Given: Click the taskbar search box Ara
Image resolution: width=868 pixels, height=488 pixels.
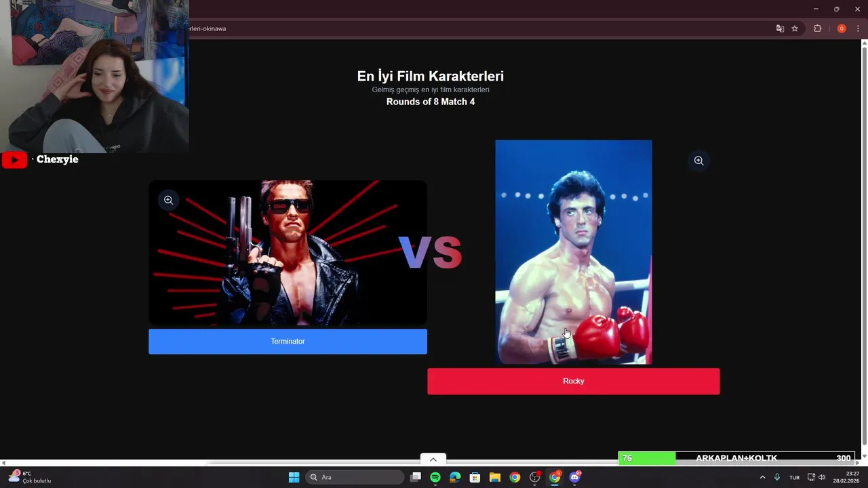Looking at the screenshot, I should (x=355, y=477).
